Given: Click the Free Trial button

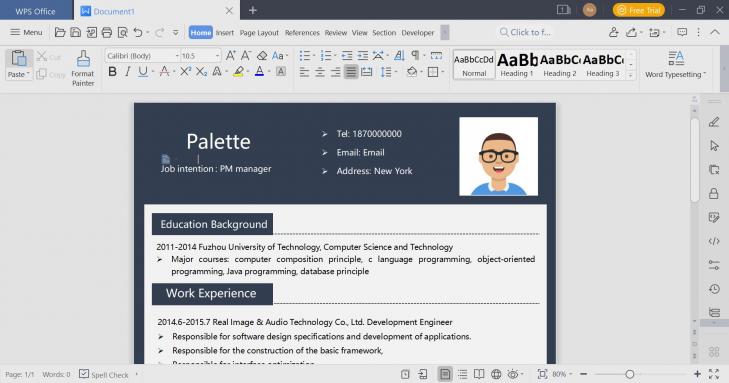Looking at the screenshot, I should (638, 10).
